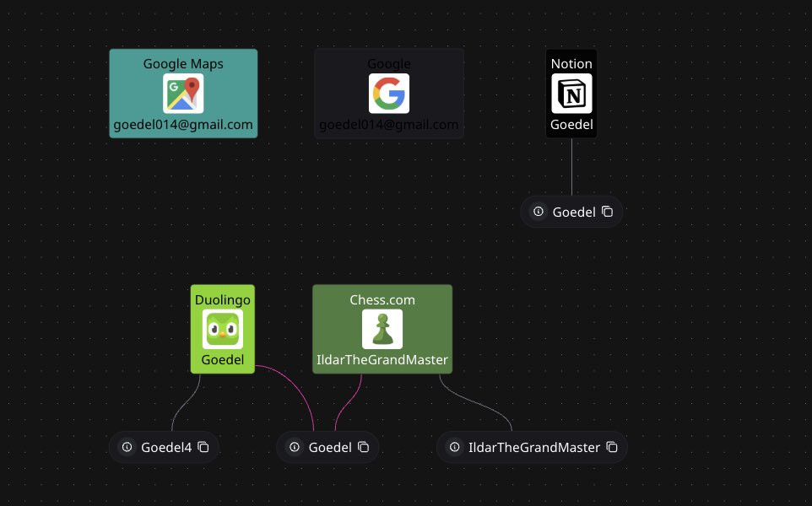Viewport: 812px width, 506px height.
Task: Select the Google Maps card title
Action: point(183,63)
